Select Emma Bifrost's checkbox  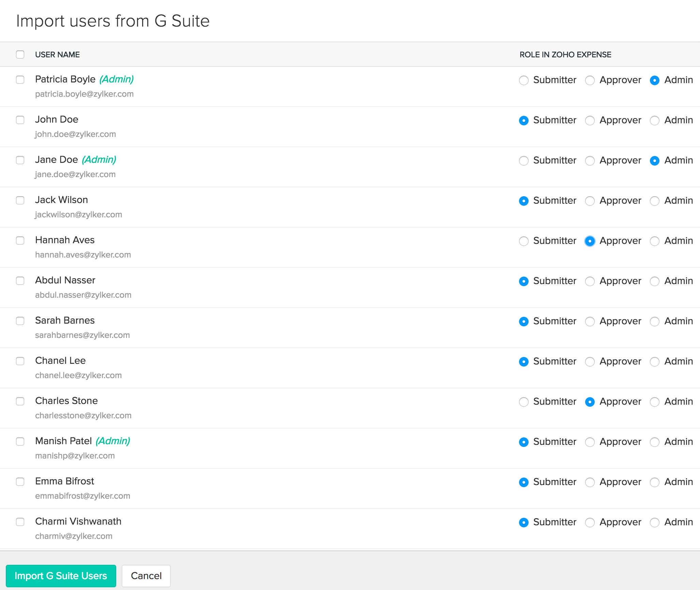(x=20, y=482)
